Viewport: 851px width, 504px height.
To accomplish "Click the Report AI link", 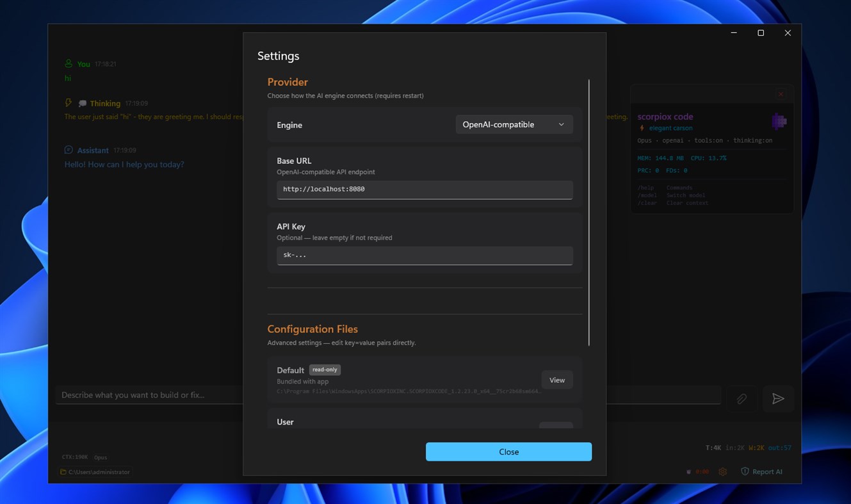I will tap(767, 472).
